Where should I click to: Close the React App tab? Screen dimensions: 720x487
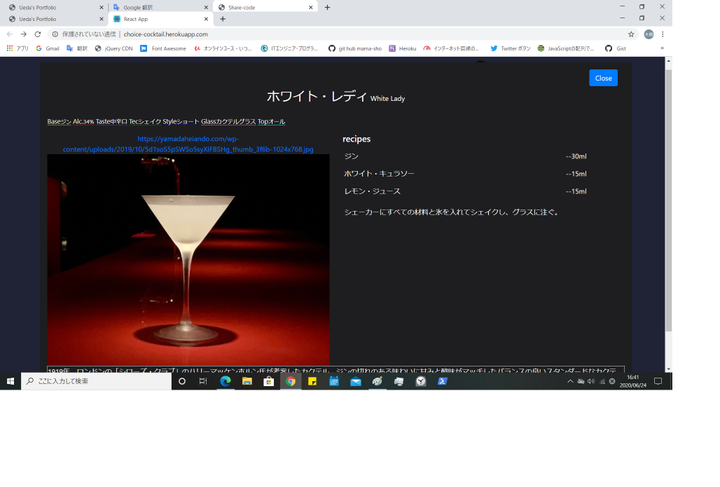[x=206, y=19]
